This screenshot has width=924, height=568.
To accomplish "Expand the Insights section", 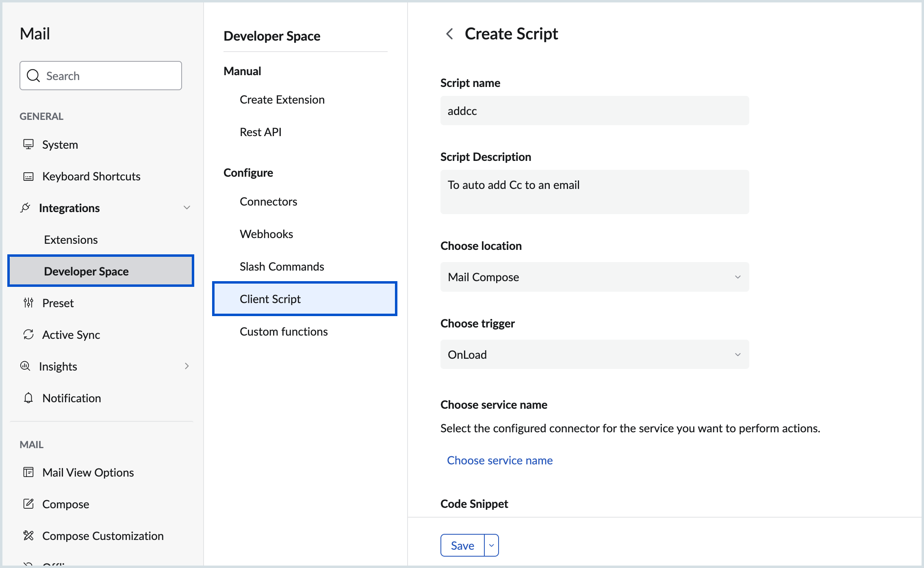I will (x=187, y=366).
